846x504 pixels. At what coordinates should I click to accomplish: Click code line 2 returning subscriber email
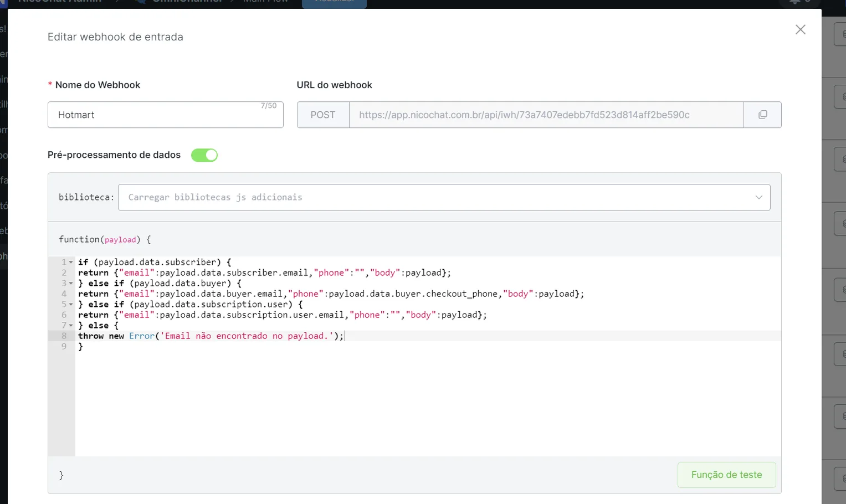264,272
